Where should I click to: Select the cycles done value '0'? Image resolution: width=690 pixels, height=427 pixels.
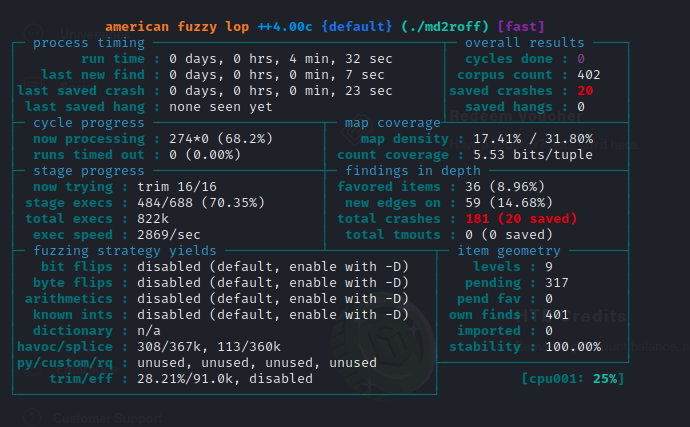(581, 59)
